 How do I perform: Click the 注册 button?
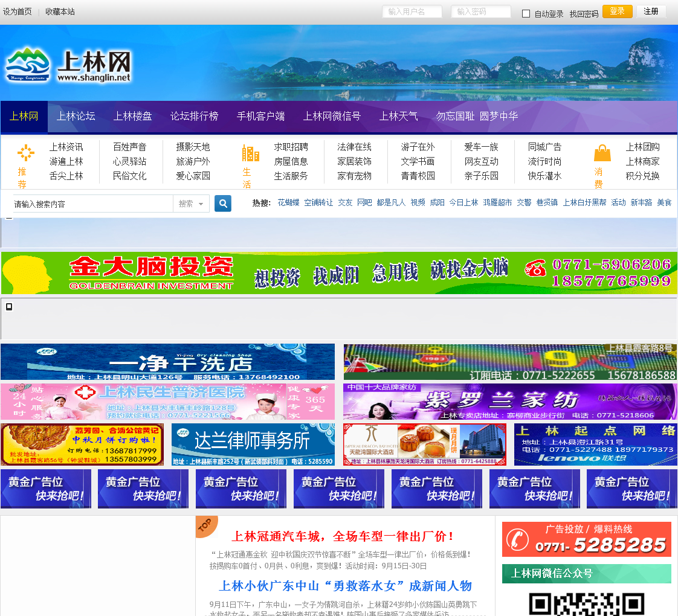click(x=651, y=11)
